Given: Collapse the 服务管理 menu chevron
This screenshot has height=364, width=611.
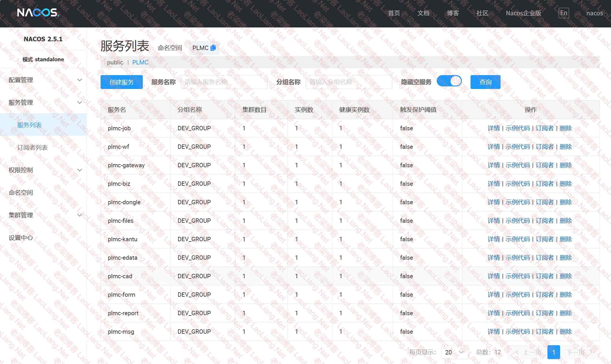Looking at the screenshot, I should [x=80, y=103].
